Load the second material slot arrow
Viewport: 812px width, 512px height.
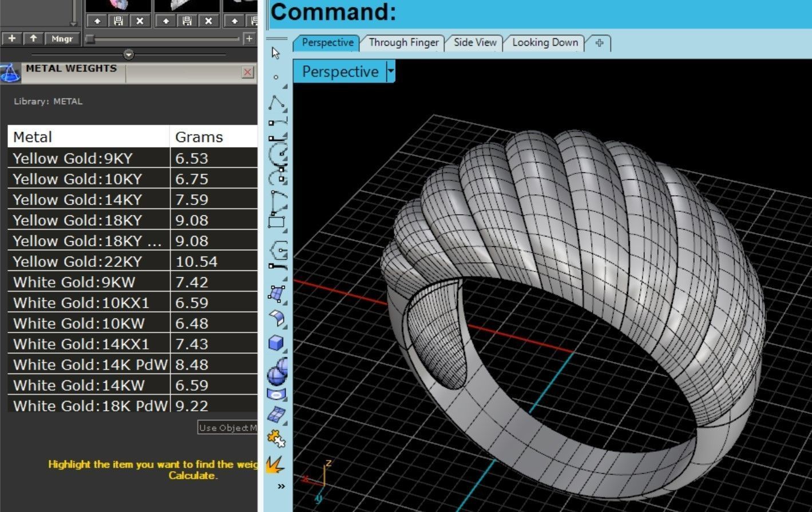(x=166, y=21)
